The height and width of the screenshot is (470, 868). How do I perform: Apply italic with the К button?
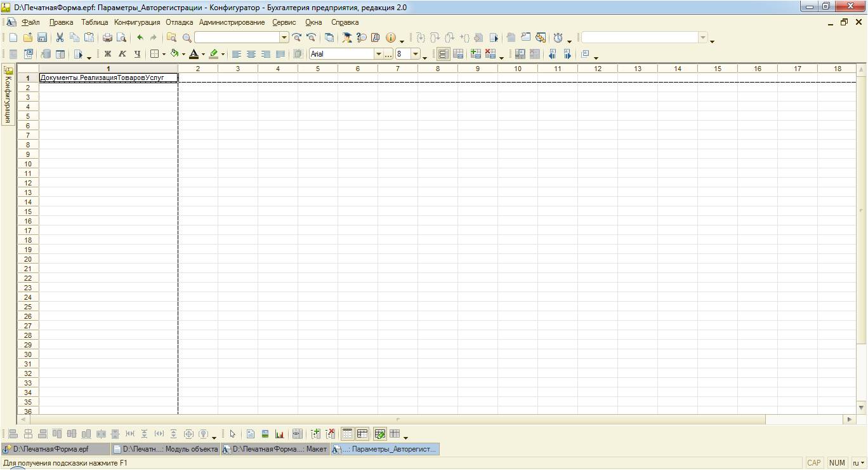pyautogui.click(x=122, y=55)
